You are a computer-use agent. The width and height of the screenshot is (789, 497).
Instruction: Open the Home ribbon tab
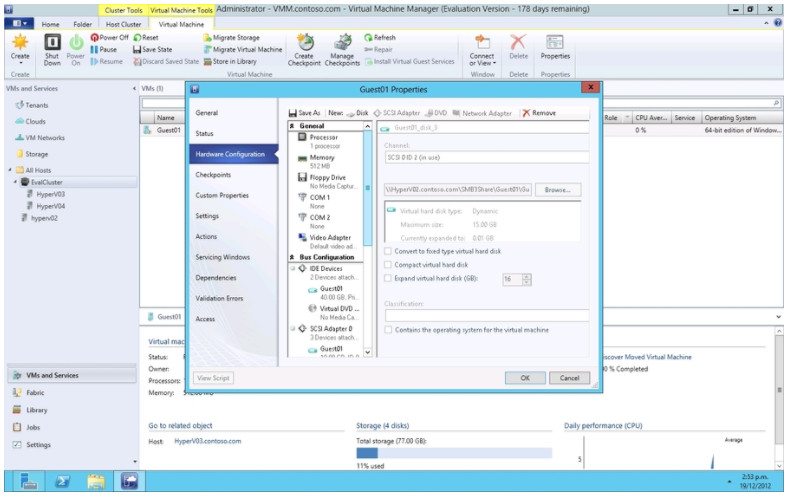click(50, 24)
